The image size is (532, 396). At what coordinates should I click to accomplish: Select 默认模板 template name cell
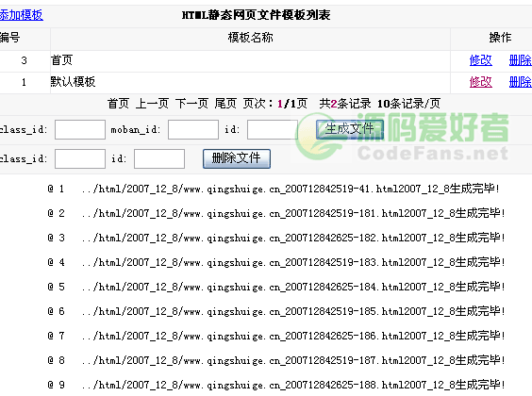click(x=250, y=82)
